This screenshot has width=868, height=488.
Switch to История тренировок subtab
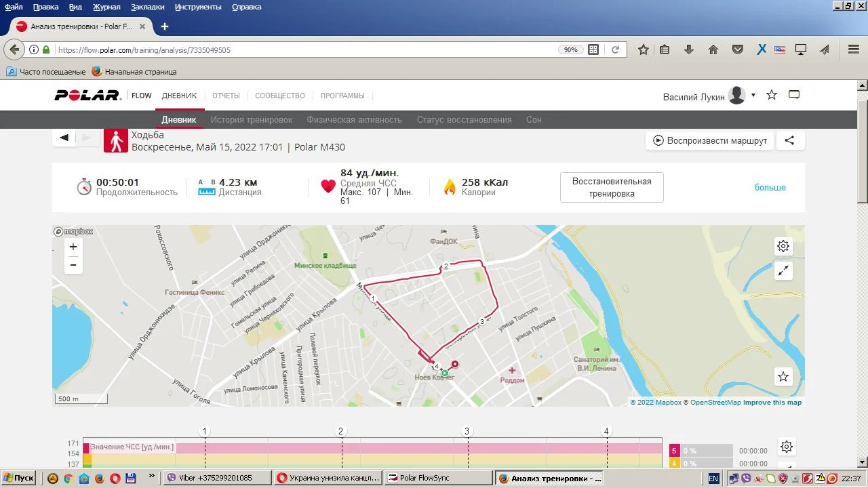pos(252,119)
